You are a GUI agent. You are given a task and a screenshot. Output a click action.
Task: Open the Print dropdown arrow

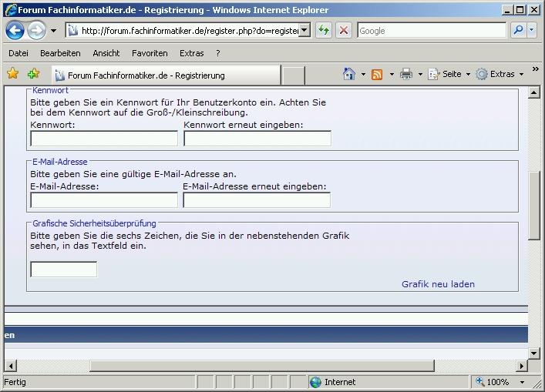click(x=420, y=74)
